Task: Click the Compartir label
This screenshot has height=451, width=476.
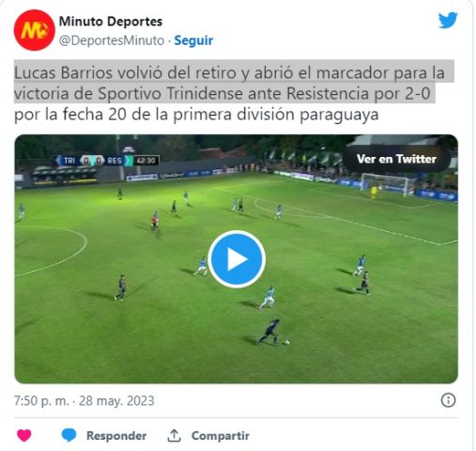Action: [x=221, y=436]
